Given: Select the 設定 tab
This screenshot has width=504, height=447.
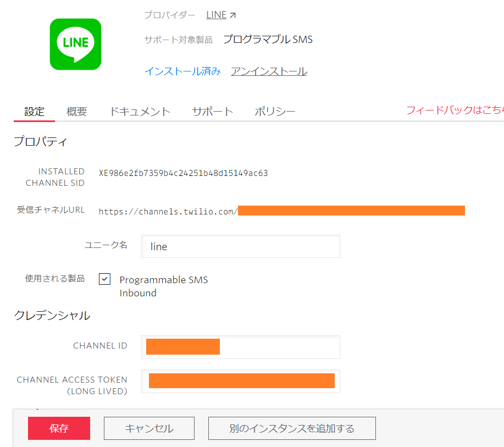Looking at the screenshot, I should point(34,111).
